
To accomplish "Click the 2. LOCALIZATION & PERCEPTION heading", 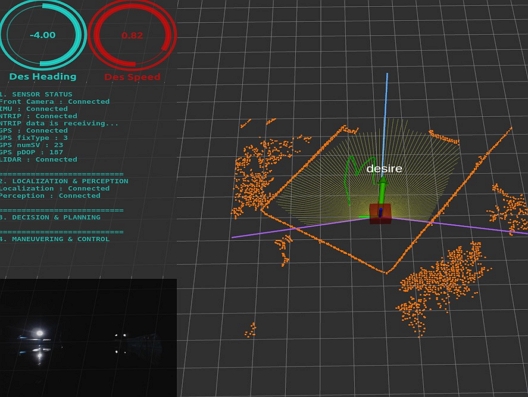I will click(x=64, y=181).
